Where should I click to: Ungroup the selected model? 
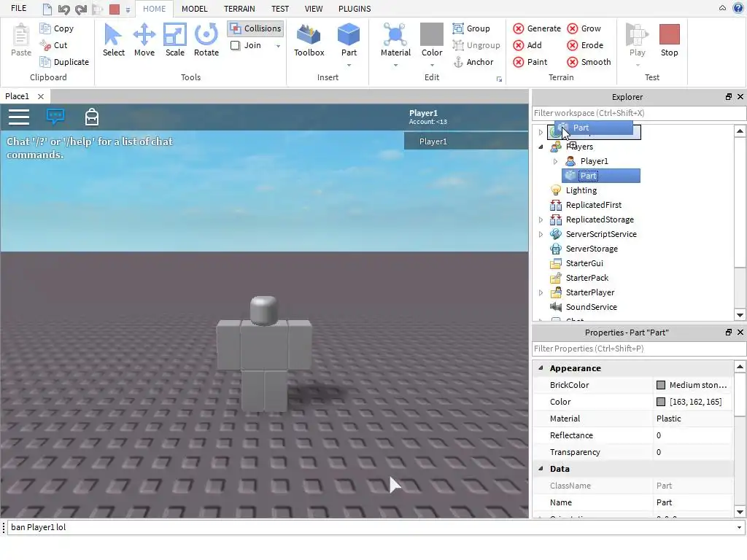[476, 45]
